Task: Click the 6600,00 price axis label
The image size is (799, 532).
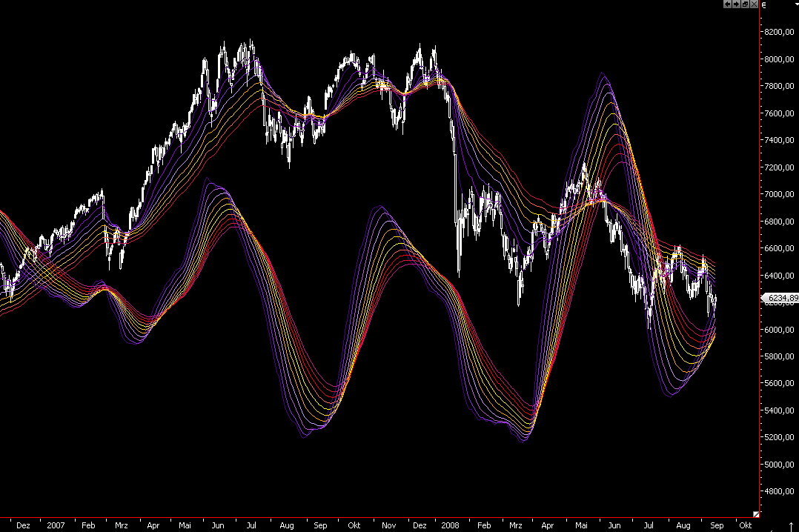Action: point(779,249)
